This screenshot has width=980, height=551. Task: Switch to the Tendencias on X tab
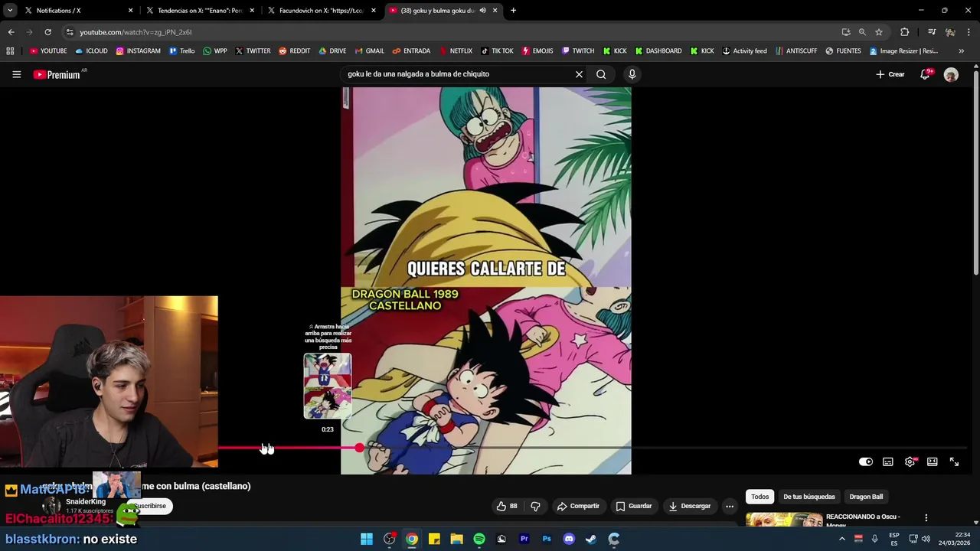(199, 11)
